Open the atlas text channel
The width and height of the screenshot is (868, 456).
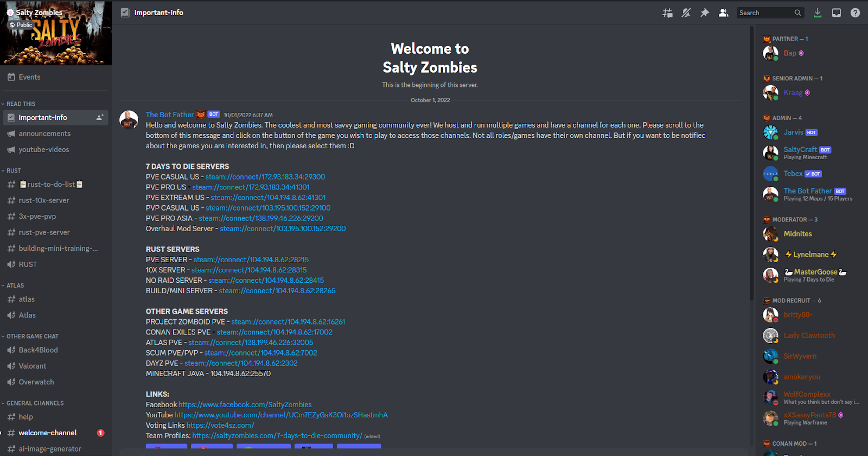coord(56,299)
